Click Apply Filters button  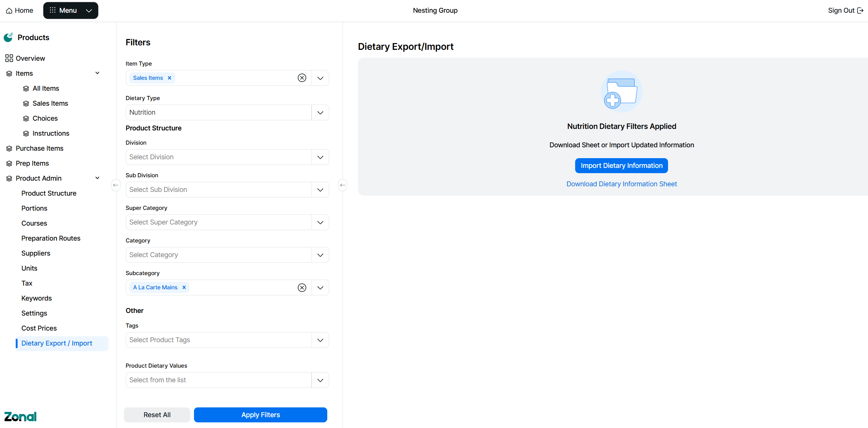[260, 415]
